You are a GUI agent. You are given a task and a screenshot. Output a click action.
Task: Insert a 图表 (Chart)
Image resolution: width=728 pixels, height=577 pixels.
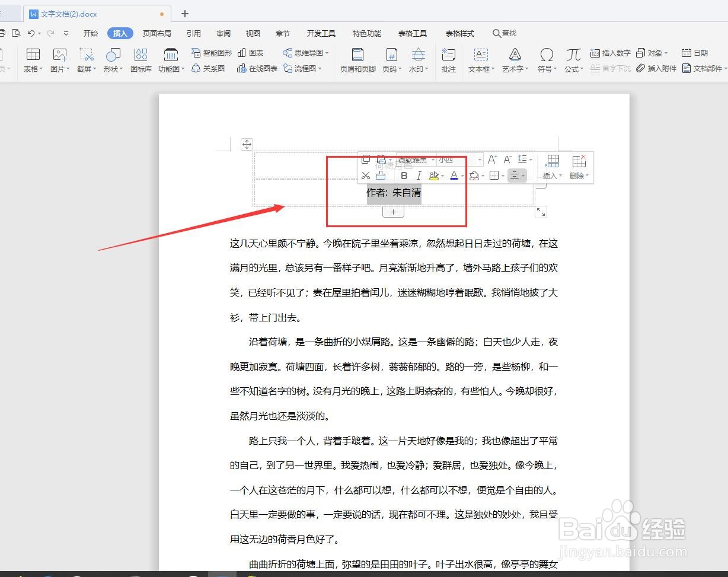(x=250, y=53)
